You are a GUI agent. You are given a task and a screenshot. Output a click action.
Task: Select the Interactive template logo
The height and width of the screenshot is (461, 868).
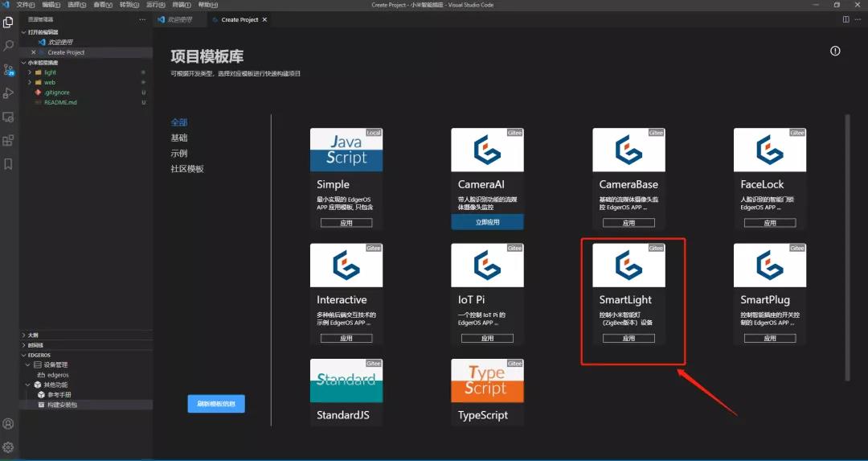tap(346, 265)
